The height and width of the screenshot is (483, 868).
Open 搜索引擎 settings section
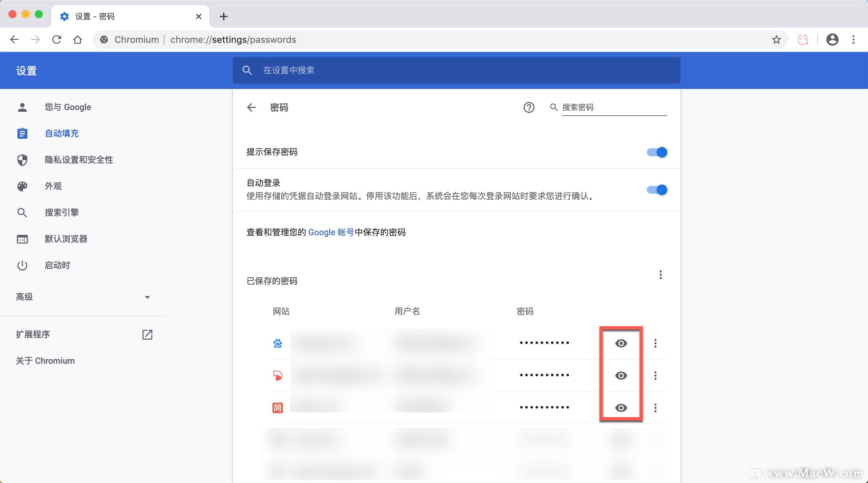[62, 213]
